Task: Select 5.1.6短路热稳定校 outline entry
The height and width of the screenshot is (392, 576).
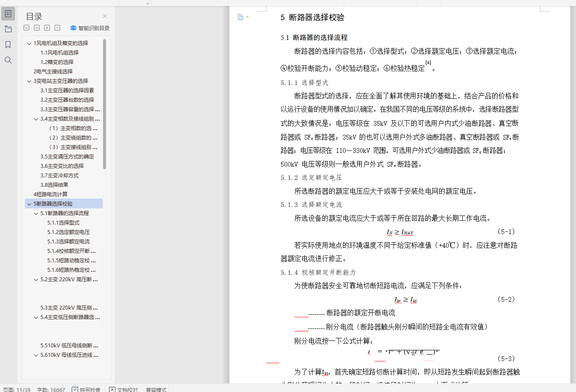Action: [x=72, y=270]
